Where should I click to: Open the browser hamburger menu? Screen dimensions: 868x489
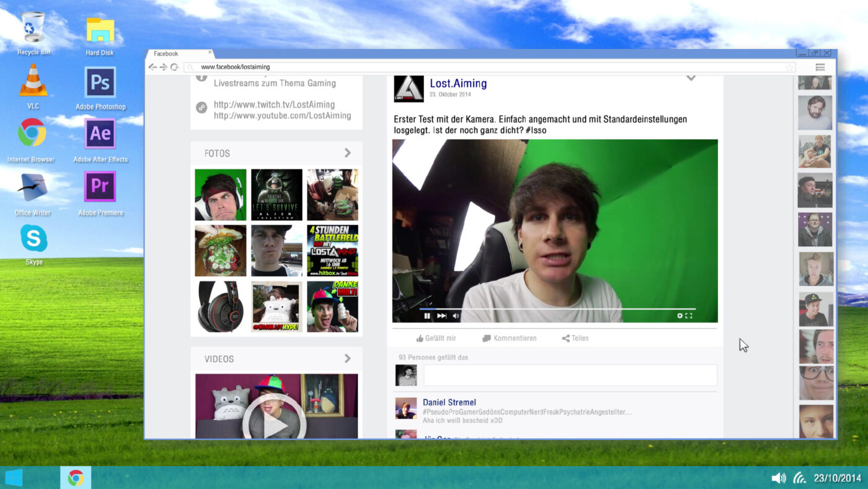(x=820, y=67)
